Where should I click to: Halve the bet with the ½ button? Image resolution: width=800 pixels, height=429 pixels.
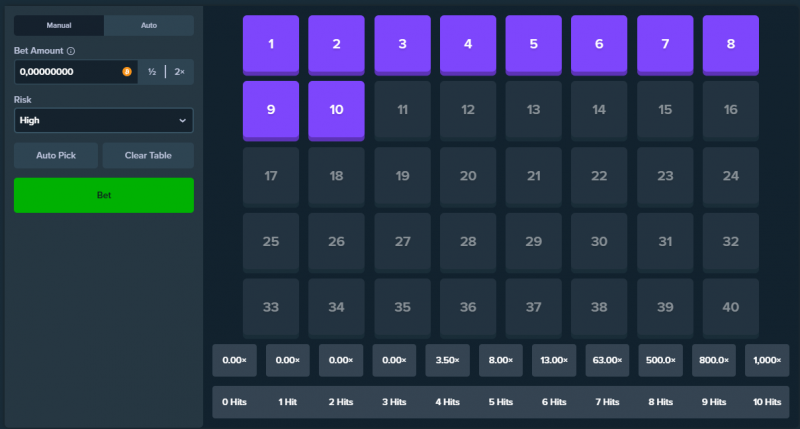coord(152,72)
